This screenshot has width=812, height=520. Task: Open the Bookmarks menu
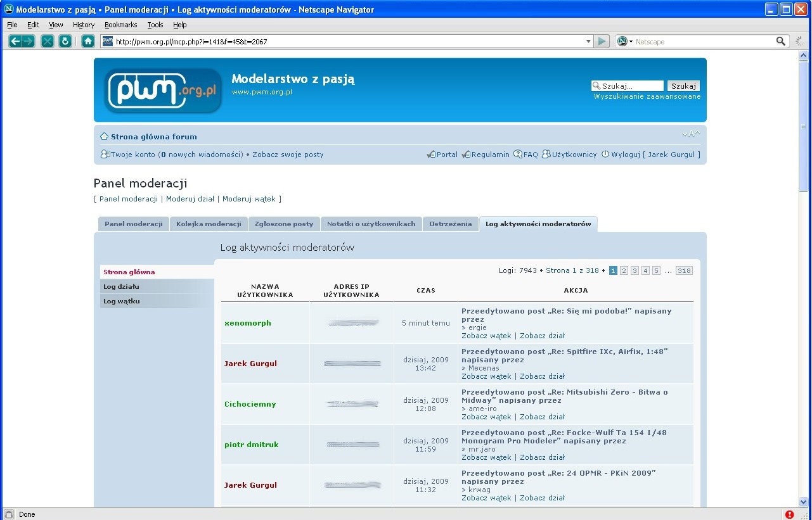pyautogui.click(x=120, y=25)
